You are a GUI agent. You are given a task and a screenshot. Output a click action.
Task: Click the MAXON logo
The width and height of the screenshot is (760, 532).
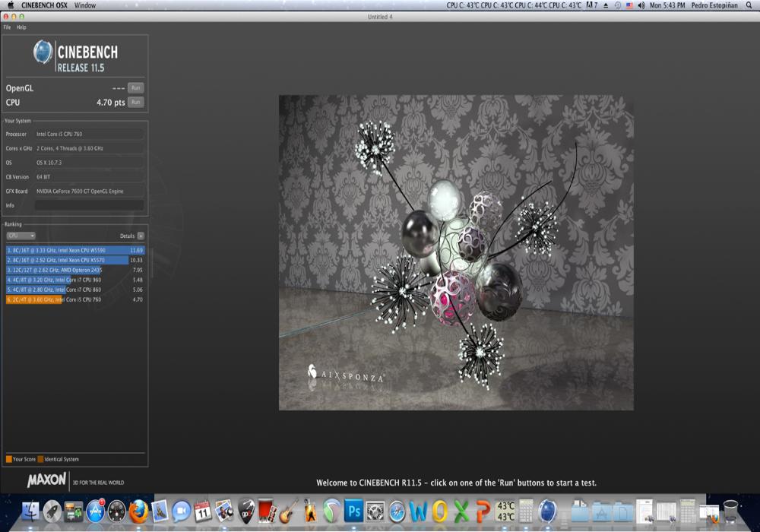pyautogui.click(x=46, y=480)
